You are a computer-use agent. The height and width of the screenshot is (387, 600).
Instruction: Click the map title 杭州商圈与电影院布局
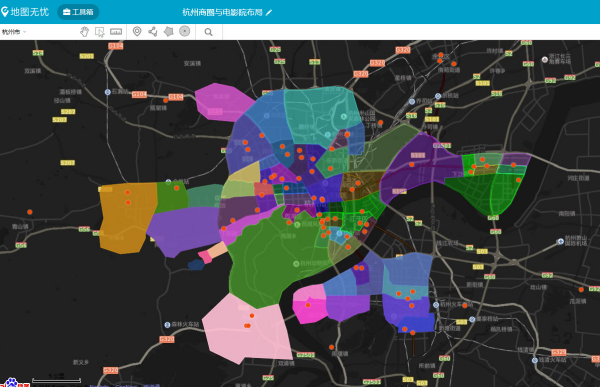click(x=222, y=12)
